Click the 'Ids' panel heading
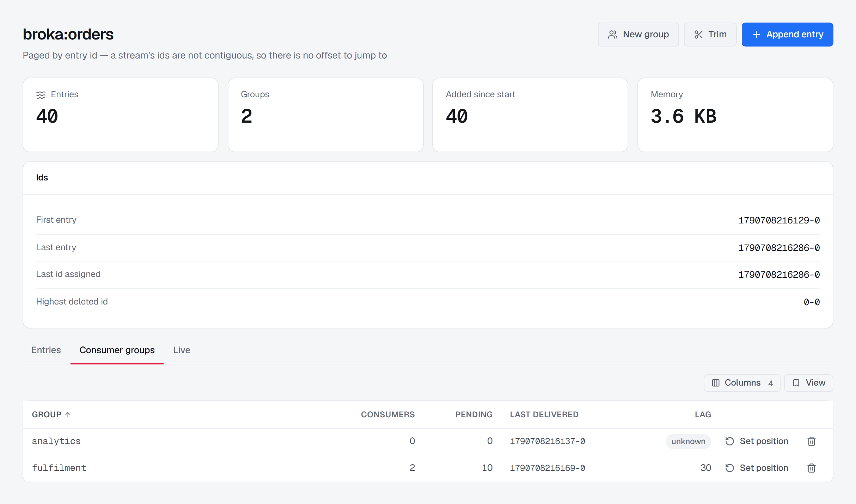Image resolution: width=856 pixels, height=504 pixels. click(42, 178)
